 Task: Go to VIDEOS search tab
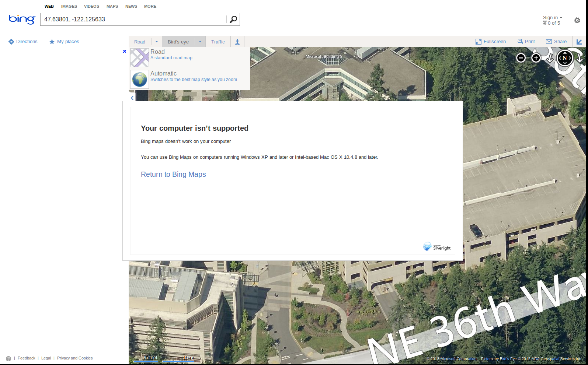(91, 6)
